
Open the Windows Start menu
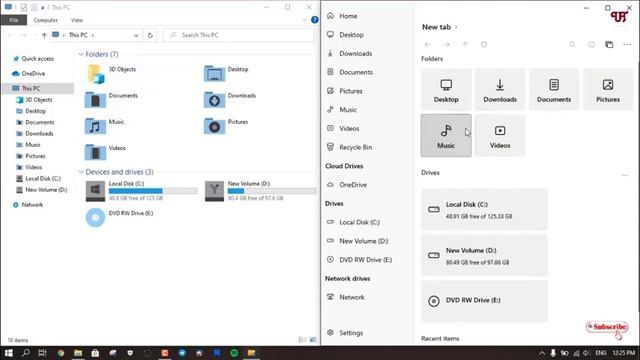coord(8,353)
